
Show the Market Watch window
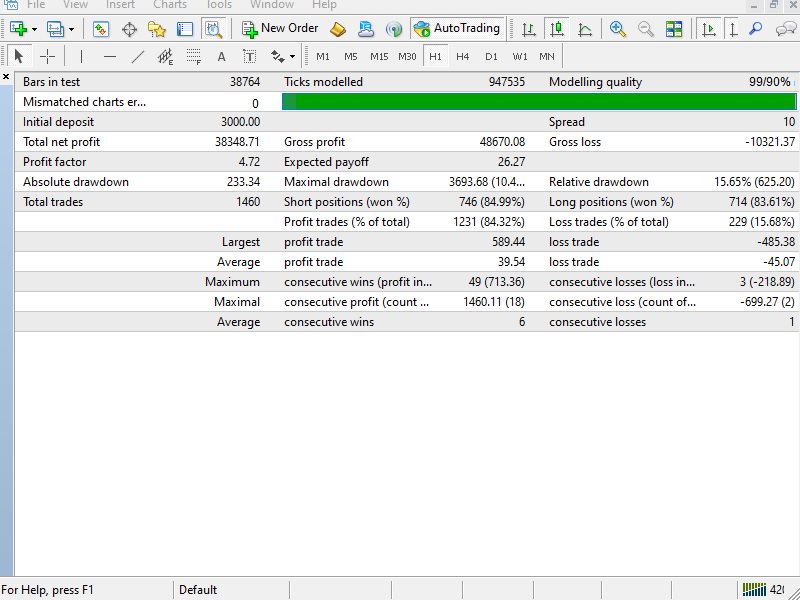(x=101, y=29)
